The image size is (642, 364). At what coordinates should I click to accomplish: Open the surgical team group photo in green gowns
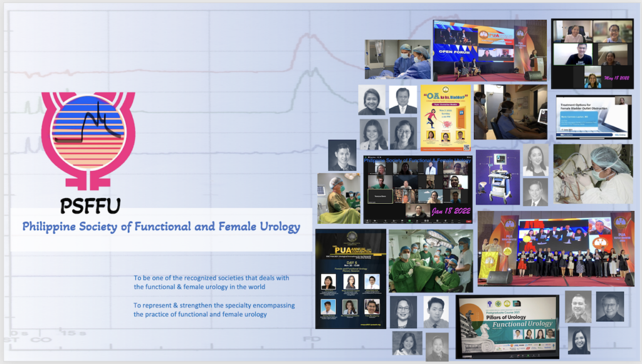point(431,261)
